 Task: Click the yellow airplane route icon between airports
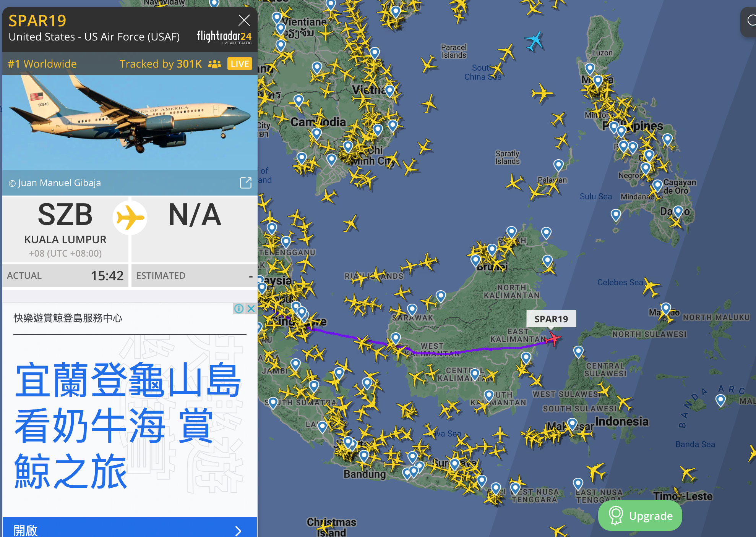point(130,218)
